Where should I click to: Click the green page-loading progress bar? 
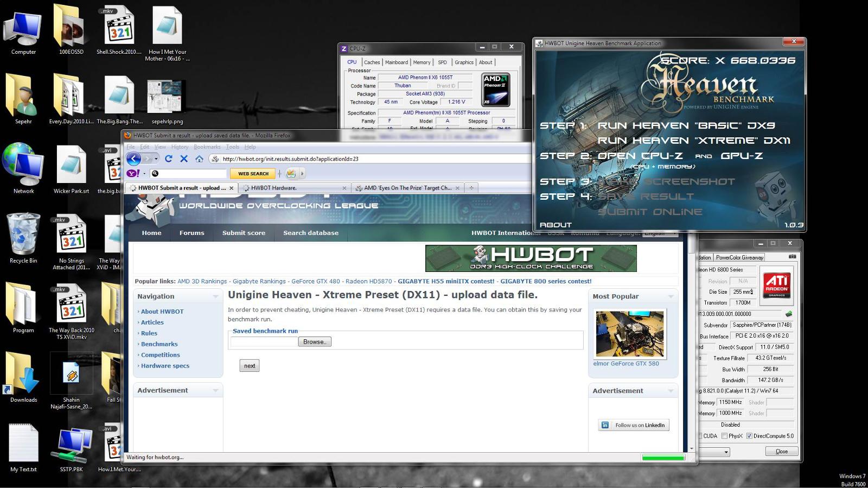point(663,458)
